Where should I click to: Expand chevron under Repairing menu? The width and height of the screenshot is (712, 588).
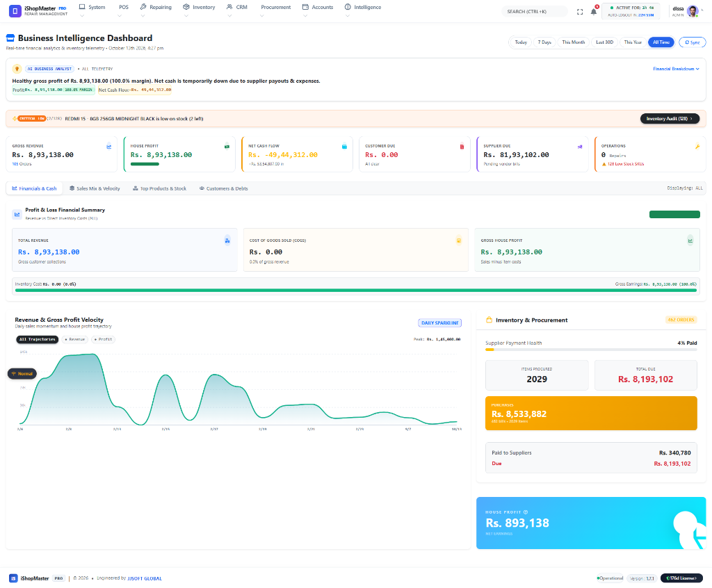(143, 16)
